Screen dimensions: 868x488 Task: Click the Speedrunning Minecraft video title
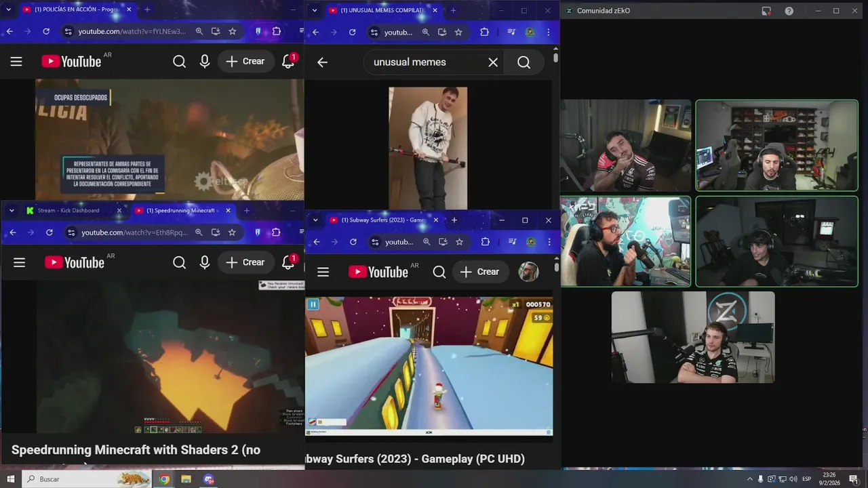(136, 450)
